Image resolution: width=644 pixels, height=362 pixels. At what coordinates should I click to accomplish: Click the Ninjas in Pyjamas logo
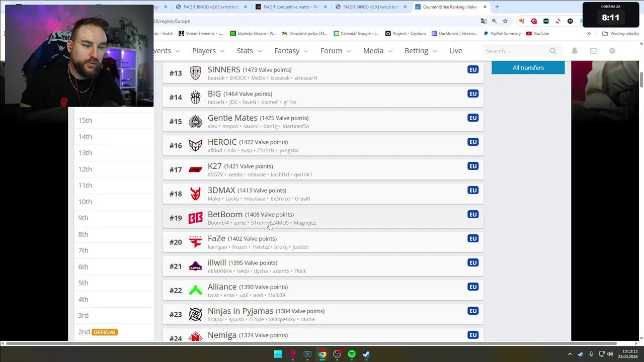(195, 314)
